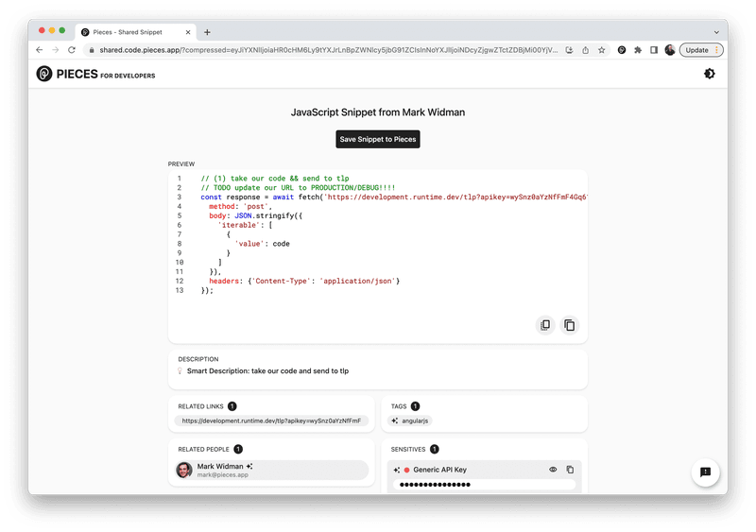Click the Pieces for Developers logo
Image resolution: width=756 pixels, height=532 pixels.
[x=95, y=74]
